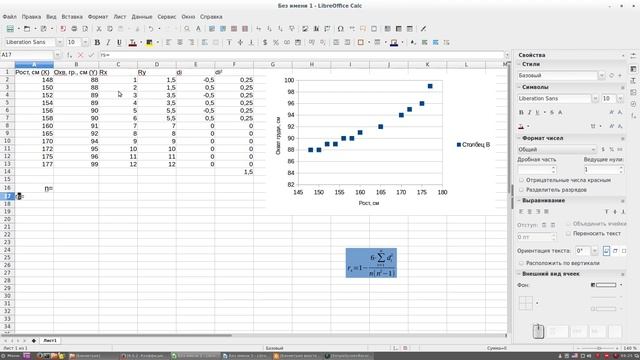This screenshot has width=640, height=360.
Task: Click Underline in the formatting toolbar
Action: [119, 42]
